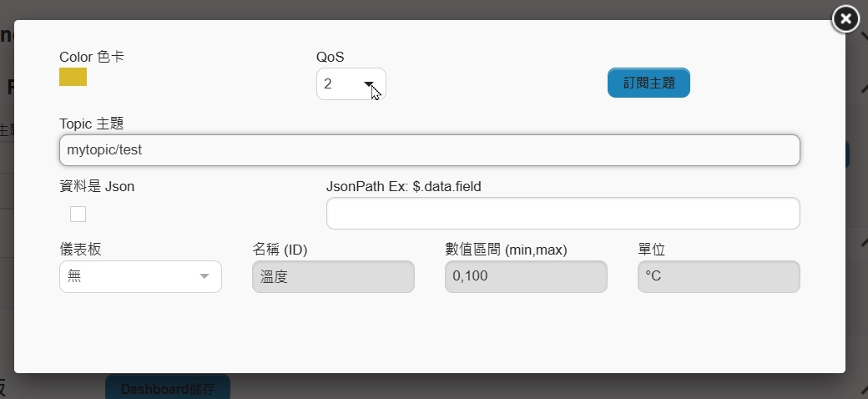Screen dimensions: 868x399
Task: Focus the Topic 主題 field with mytopic/test
Action: tap(430, 150)
